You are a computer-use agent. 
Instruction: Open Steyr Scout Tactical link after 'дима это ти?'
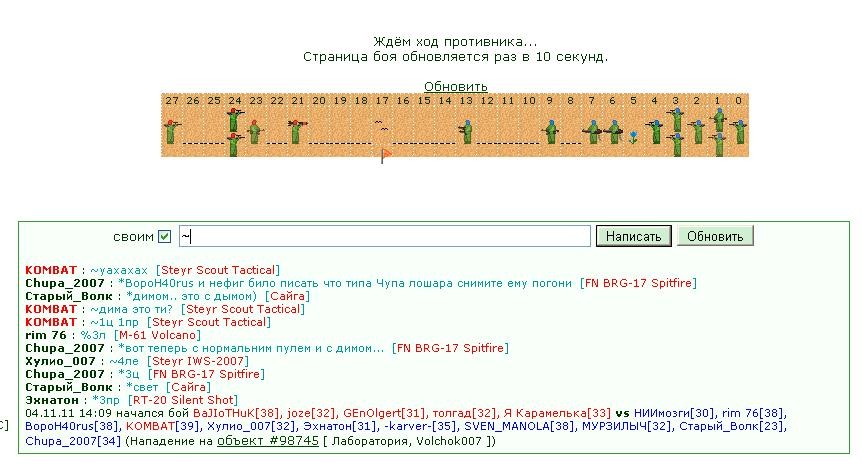coord(243,309)
